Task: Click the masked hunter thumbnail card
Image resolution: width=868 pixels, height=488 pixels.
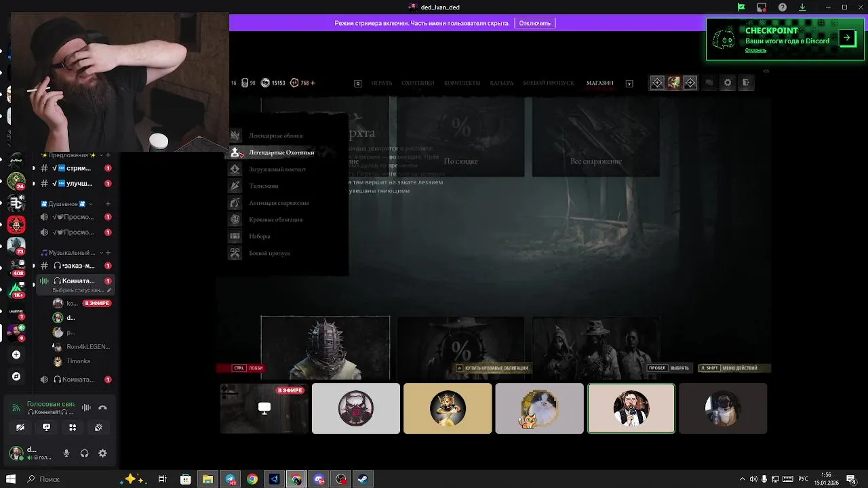Action: (325, 348)
